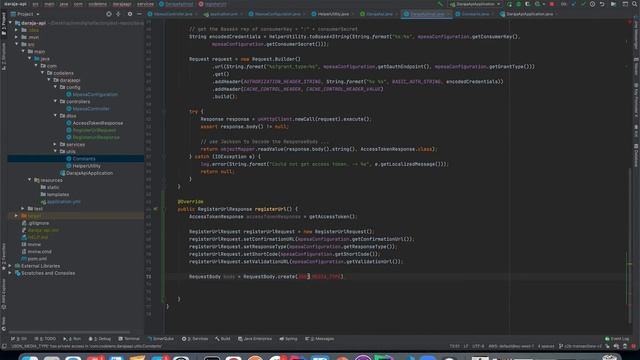The height and width of the screenshot is (360, 640).
Task: Click the 4 spaces indent setting
Action: pyautogui.click(x=545, y=346)
